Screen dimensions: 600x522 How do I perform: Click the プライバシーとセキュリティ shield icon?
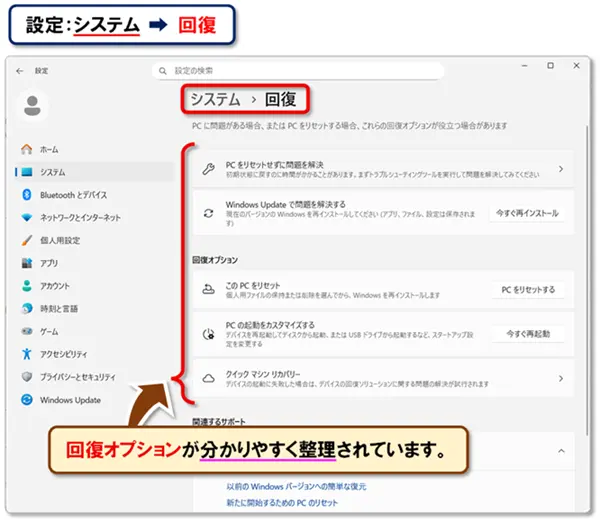27,377
